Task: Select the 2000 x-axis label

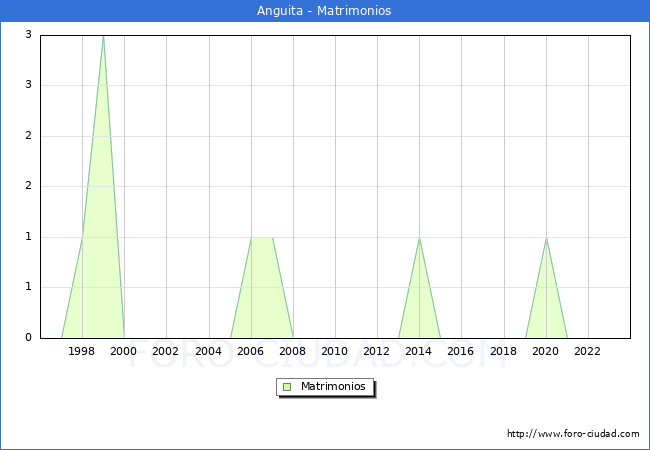Action: pyautogui.click(x=124, y=351)
